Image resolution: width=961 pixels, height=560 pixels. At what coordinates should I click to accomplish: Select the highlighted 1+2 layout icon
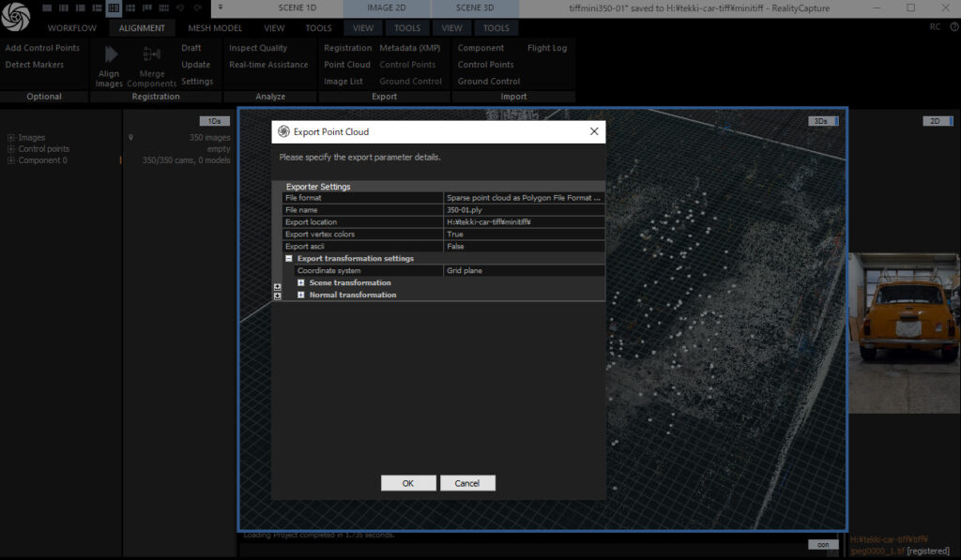coord(114,8)
